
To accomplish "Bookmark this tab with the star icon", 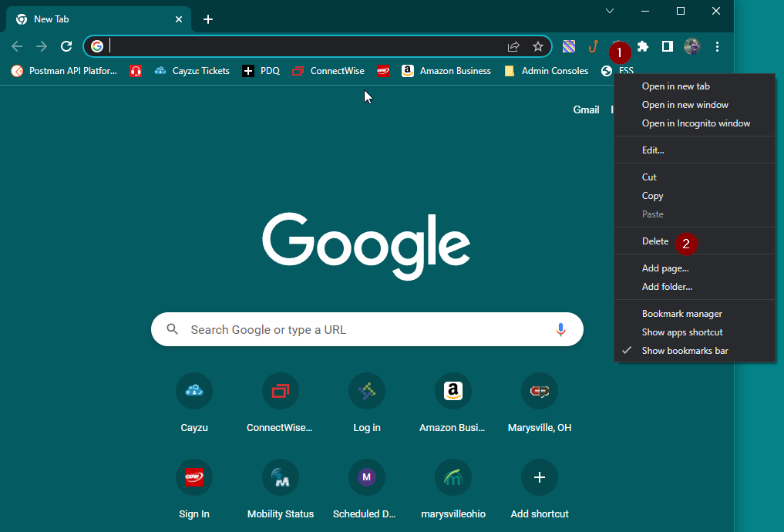I will point(538,46).
